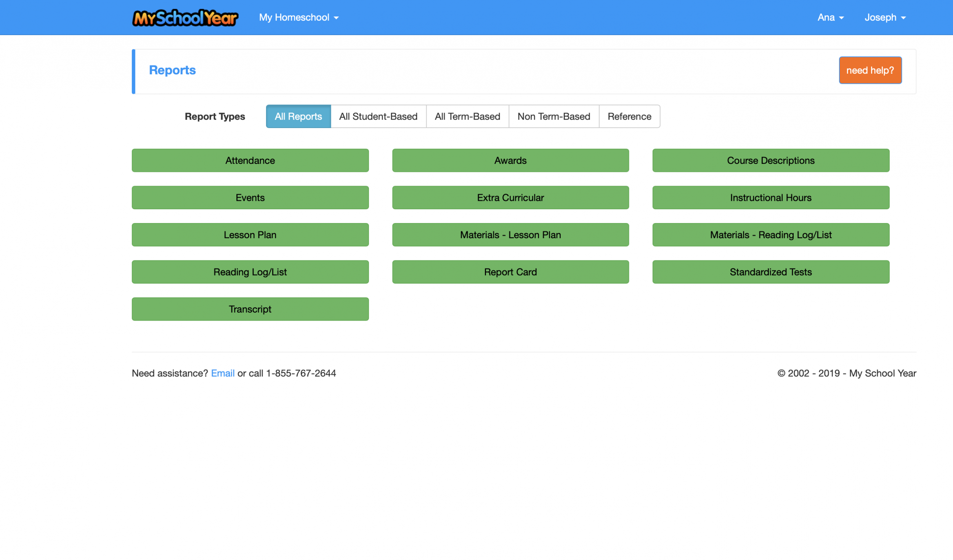Image resolution: width=953 pixels, height=560 pixels.
Task: Click the Email assistance link
Action: (223, 373)
